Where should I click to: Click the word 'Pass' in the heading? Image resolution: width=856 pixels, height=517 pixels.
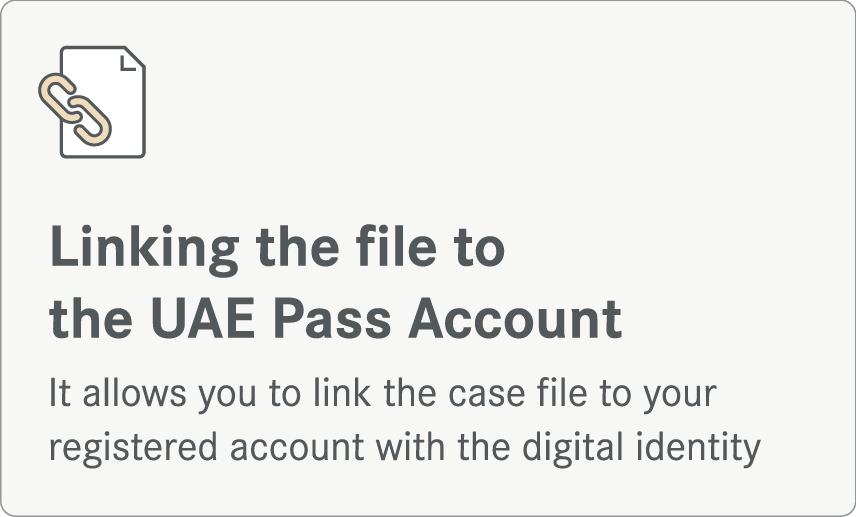click(x=332, y=318)
